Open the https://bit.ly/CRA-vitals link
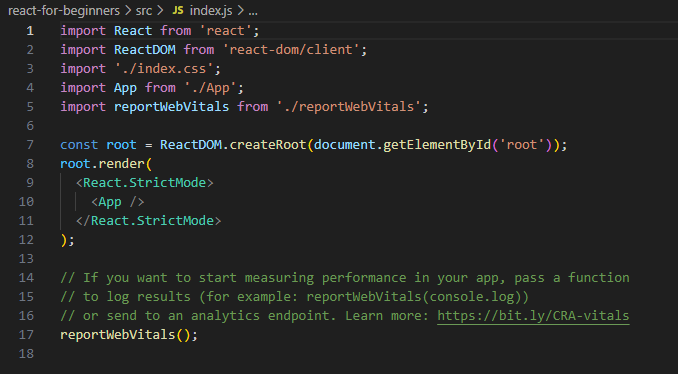Screen dimensions: 678x374 pyautogui.click(x=533, y=316)
